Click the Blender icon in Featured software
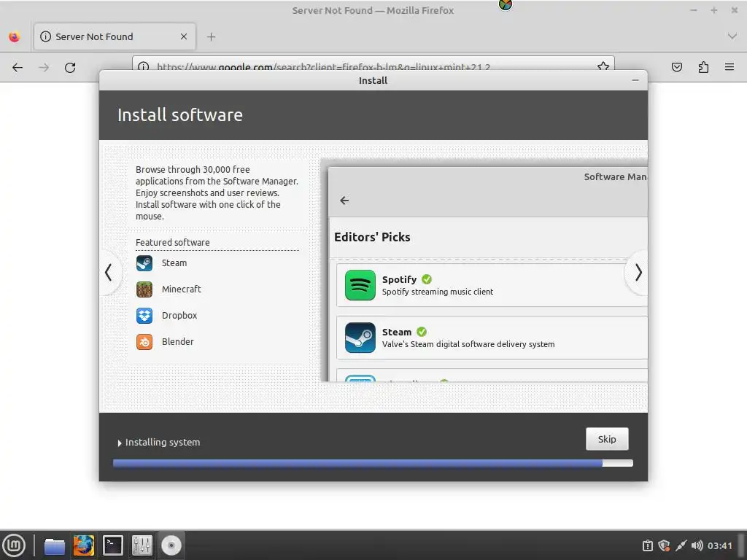Viewport: 747px width, 560px height. click(x=144, y=341)
